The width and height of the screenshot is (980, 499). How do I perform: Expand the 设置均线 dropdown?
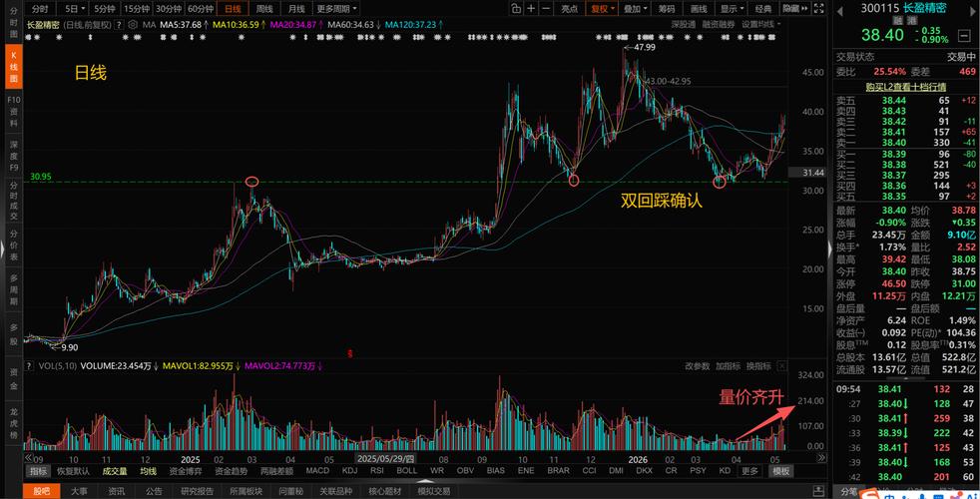[760, 24]
